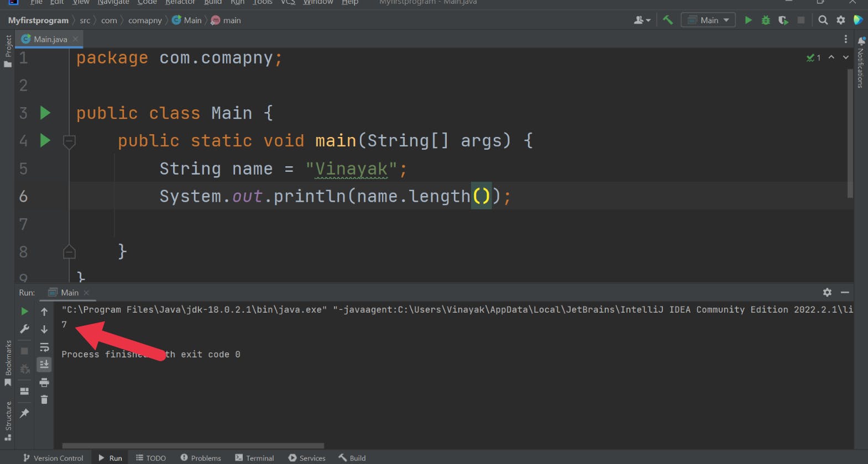868x464 pixels.
Task: Close the Main tab in Run panel
Action: coord(86,293)
